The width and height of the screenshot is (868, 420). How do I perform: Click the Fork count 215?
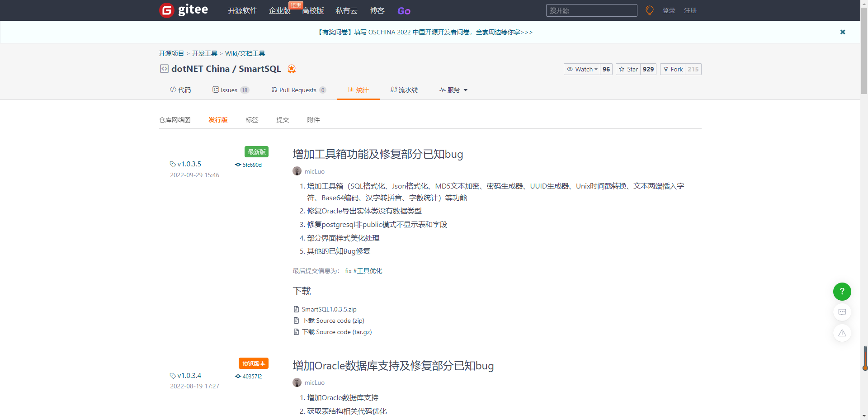[693, 69]
